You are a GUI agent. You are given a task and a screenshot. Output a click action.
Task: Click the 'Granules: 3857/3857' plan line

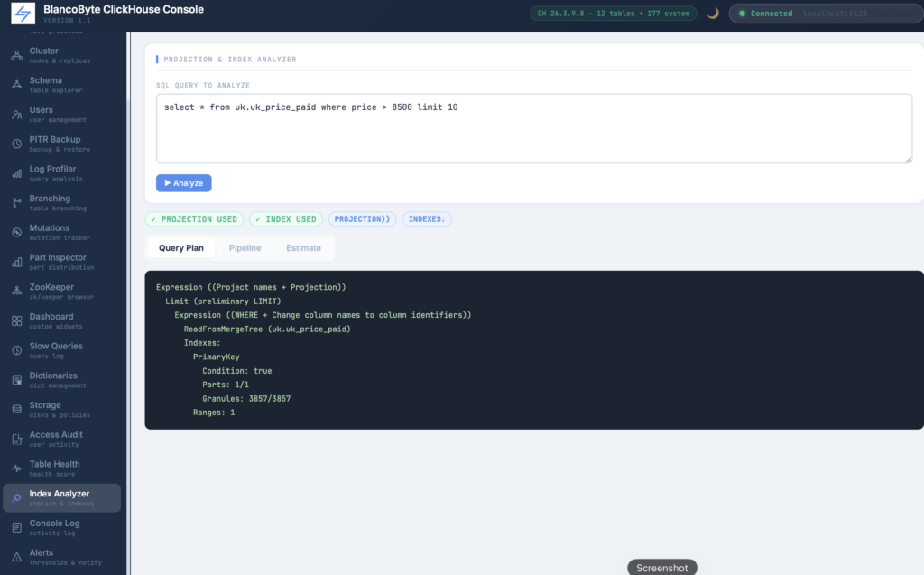(246, 399)
